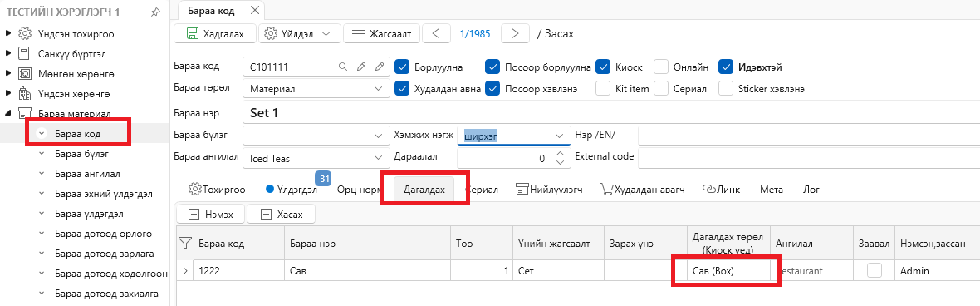Click the search icon in Бараа код field

342,67
